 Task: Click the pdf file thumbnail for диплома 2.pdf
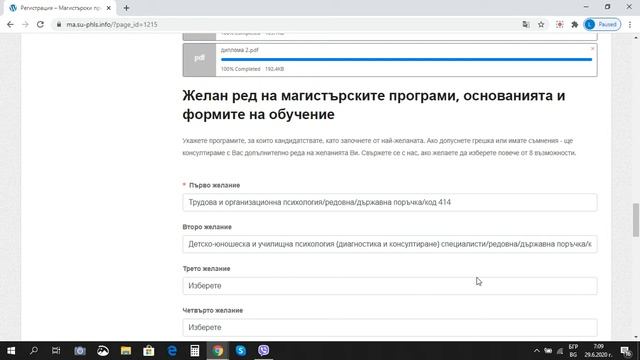point(199,60)
